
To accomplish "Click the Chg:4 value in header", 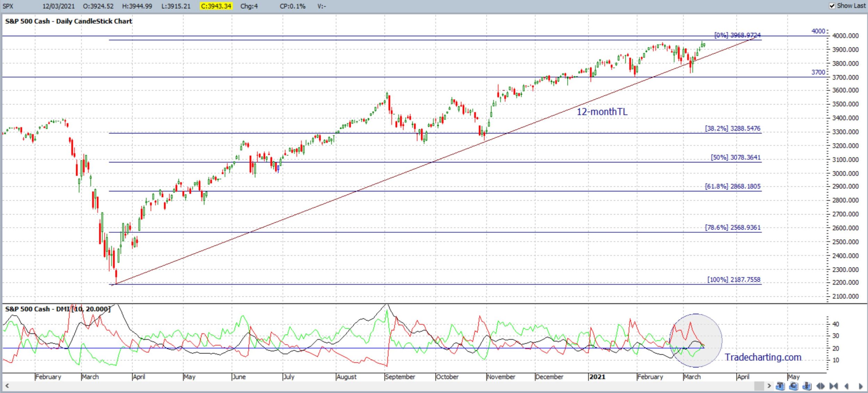I will point(249,6).
